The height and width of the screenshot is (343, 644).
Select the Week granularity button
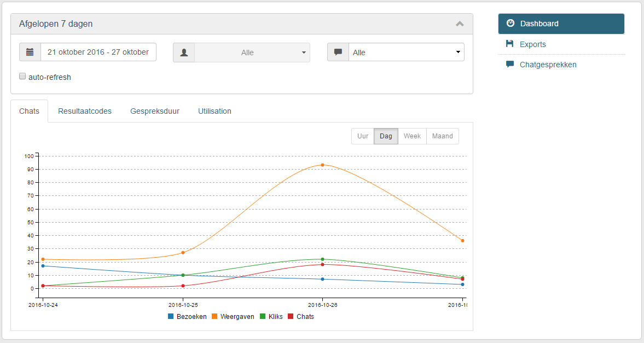[412, 136]
